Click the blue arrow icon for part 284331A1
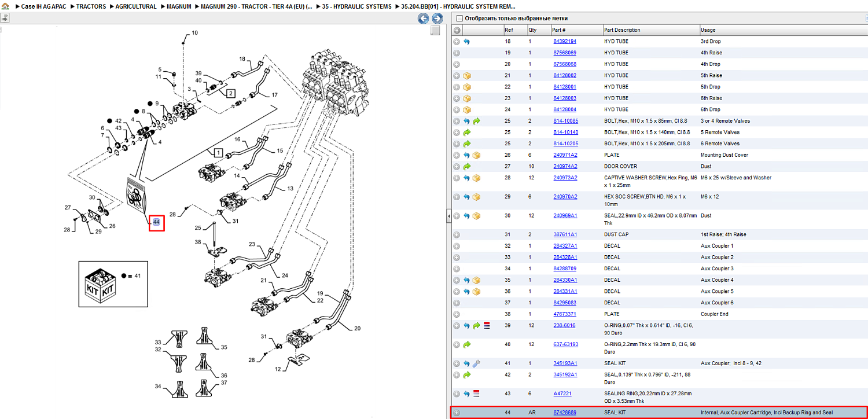The width and height of the screenshot is (868, 419). click(466, 291)
